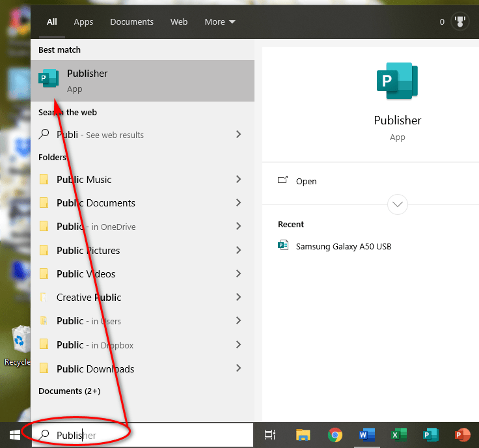Click the rewards trophy icon

pyautogui.click(x=461, y=21)
